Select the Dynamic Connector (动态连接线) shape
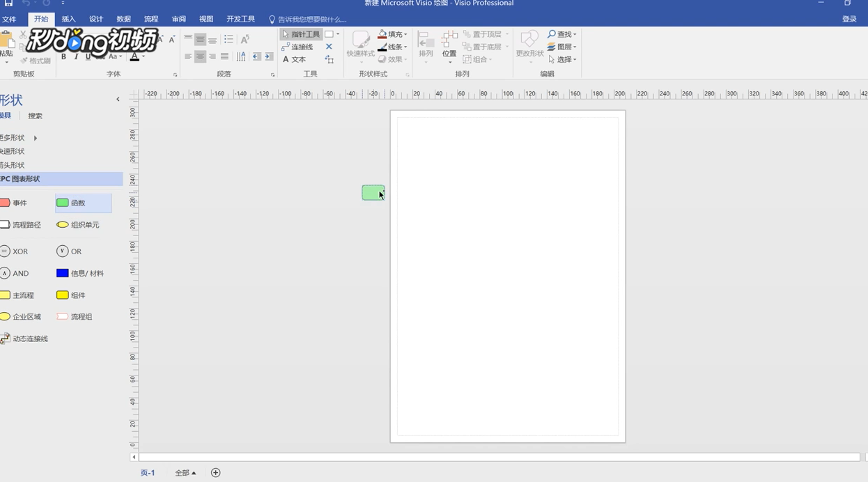The image size is (868, 482). [24, 339]
